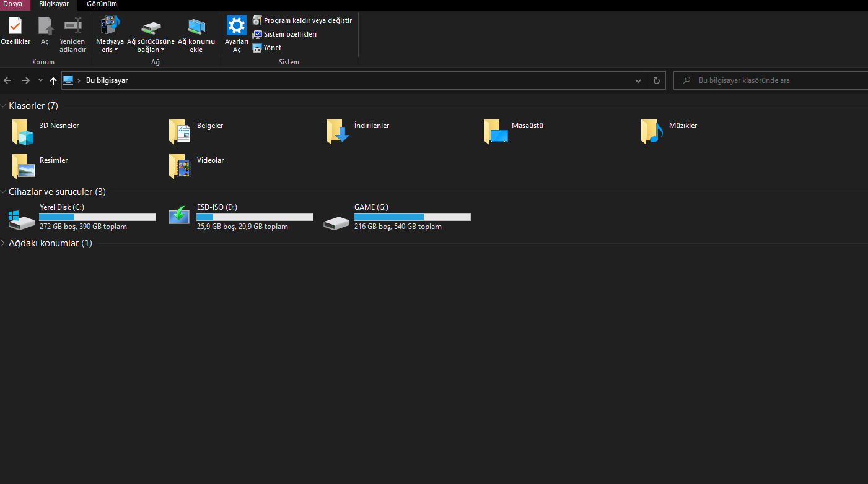Viewport: 868px width, 484px height.
Task: Select the Müzikler folder icon
Action: 652,132
